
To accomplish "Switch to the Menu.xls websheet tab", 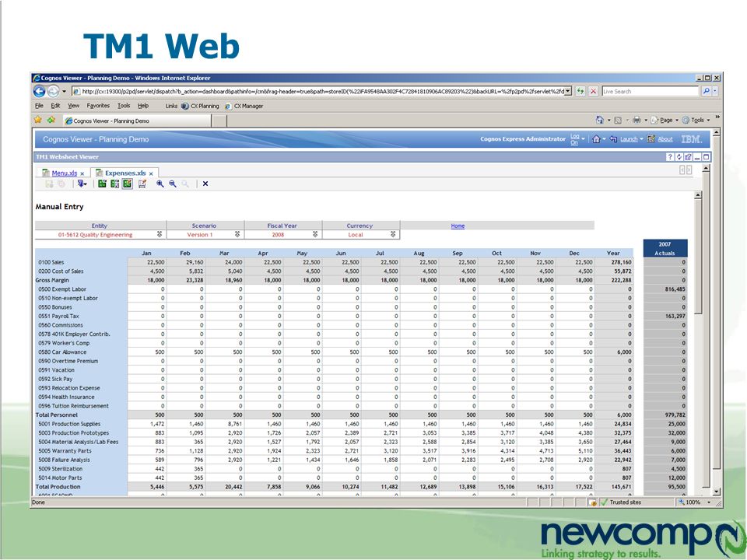I will coord(65,173).
